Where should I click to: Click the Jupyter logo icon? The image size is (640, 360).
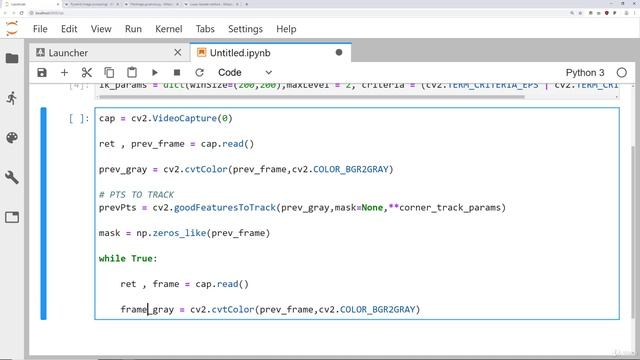(12, 29)
